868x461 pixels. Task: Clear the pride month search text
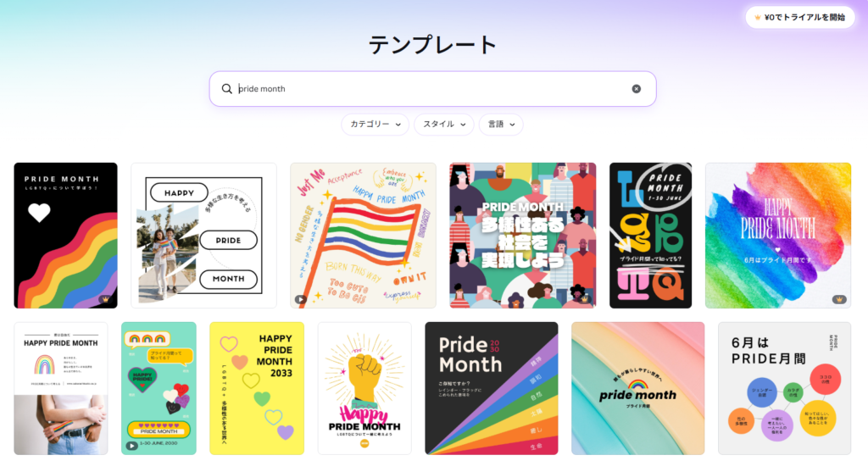636,88
